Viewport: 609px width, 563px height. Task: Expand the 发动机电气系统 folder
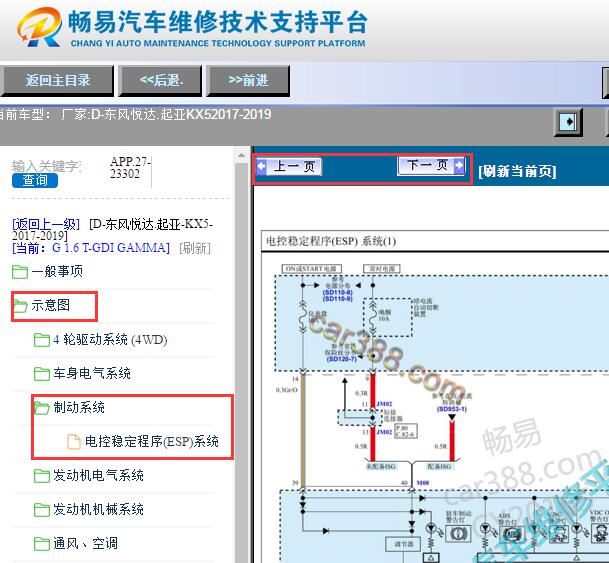coord(98,475)
